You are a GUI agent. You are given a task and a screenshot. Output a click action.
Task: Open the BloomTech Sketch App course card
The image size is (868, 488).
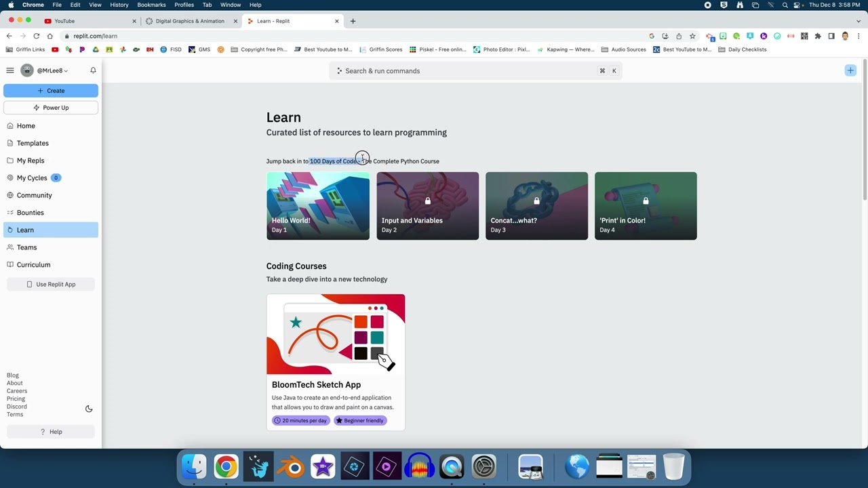tap(336, 362)
